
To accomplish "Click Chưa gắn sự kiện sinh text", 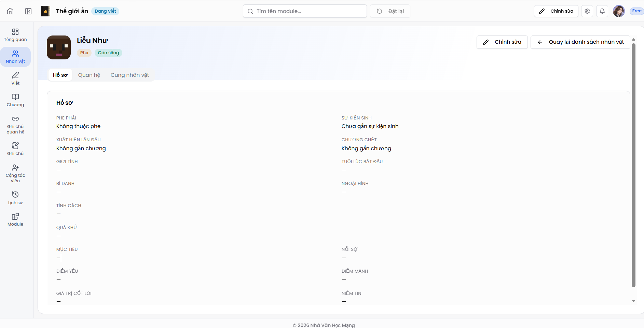I will pyautogui.click(x=370, y=126).
